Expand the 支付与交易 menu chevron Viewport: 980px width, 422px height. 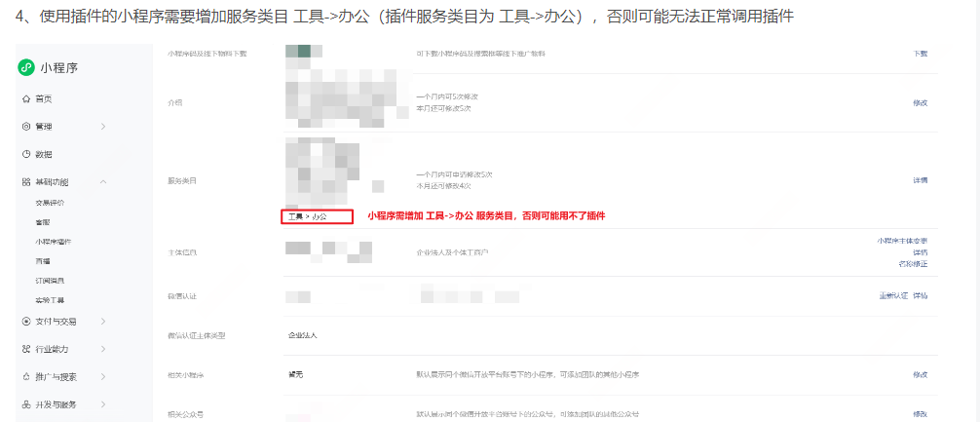(103, 322)
